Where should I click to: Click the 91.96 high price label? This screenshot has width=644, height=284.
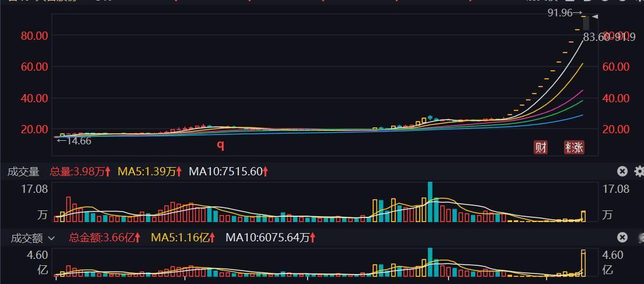tap(560, 13)
